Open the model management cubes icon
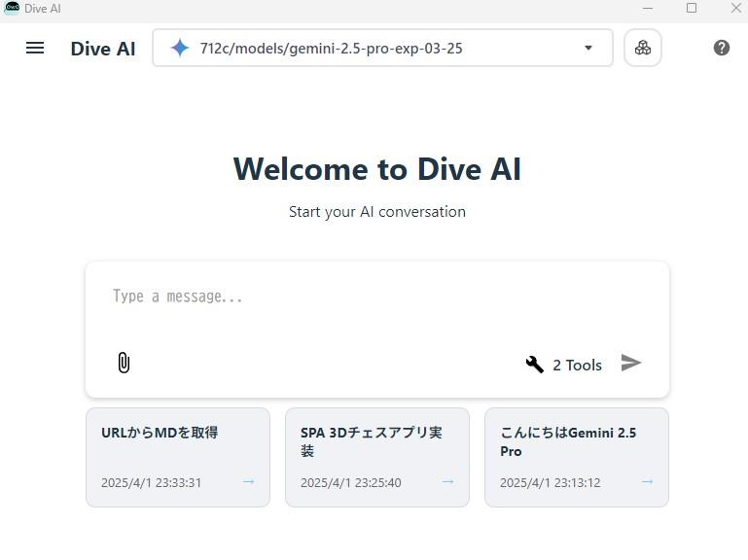The height and width of the screenshot is (560, 748). (x=643, y=48)
